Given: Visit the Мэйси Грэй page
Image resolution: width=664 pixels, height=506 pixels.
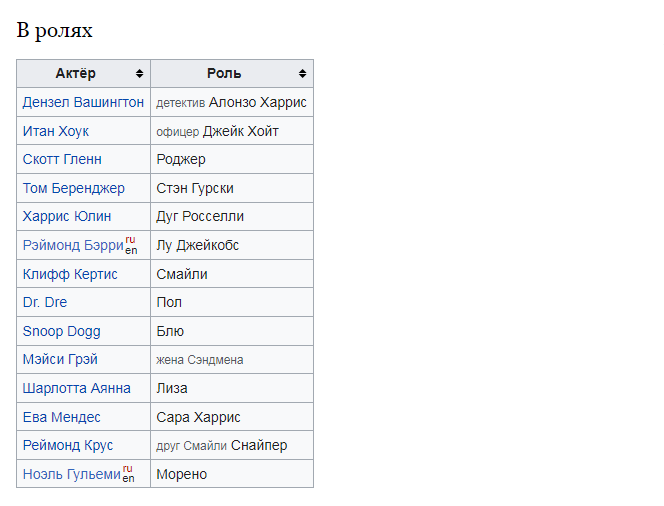Looking at the screenshot, I should [x=60, y=359].
